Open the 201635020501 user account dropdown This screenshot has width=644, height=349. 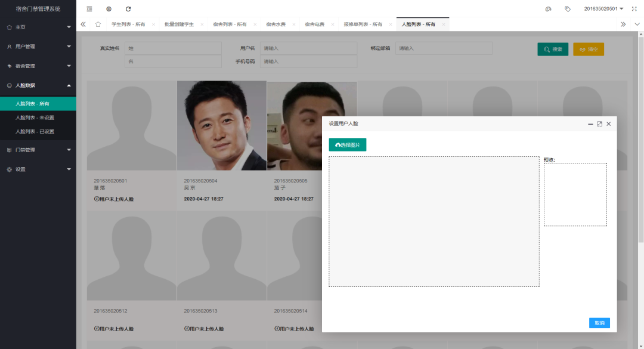click(603, 9)
